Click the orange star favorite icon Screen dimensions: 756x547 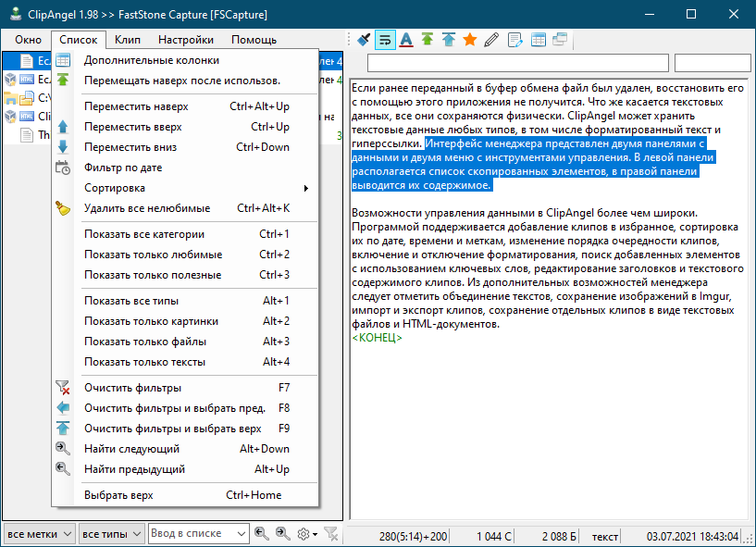pyautogui.click(x=469, y=40)
